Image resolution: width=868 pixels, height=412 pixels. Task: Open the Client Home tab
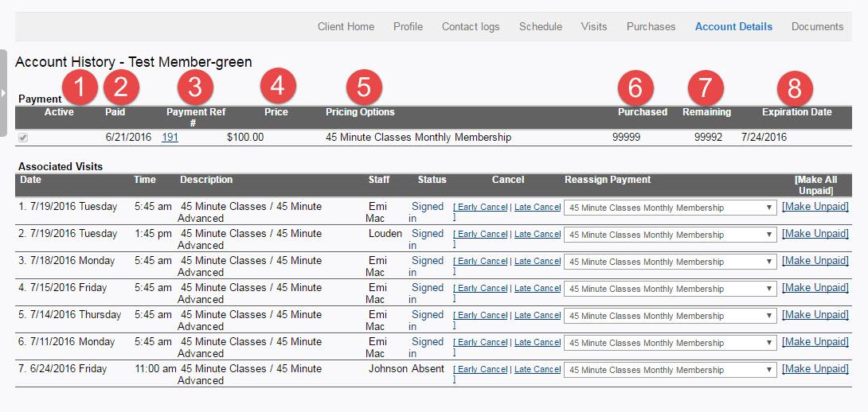[x=346, y=26]
